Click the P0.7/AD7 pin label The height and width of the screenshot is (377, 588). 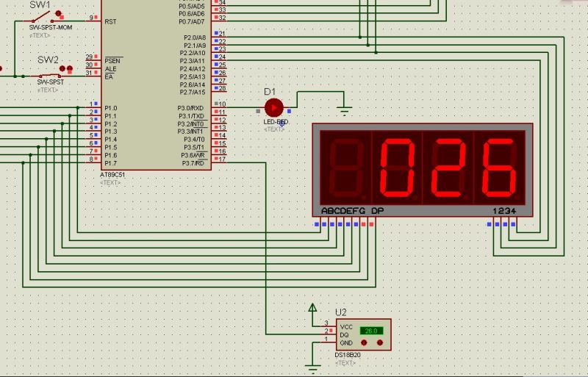192,22
